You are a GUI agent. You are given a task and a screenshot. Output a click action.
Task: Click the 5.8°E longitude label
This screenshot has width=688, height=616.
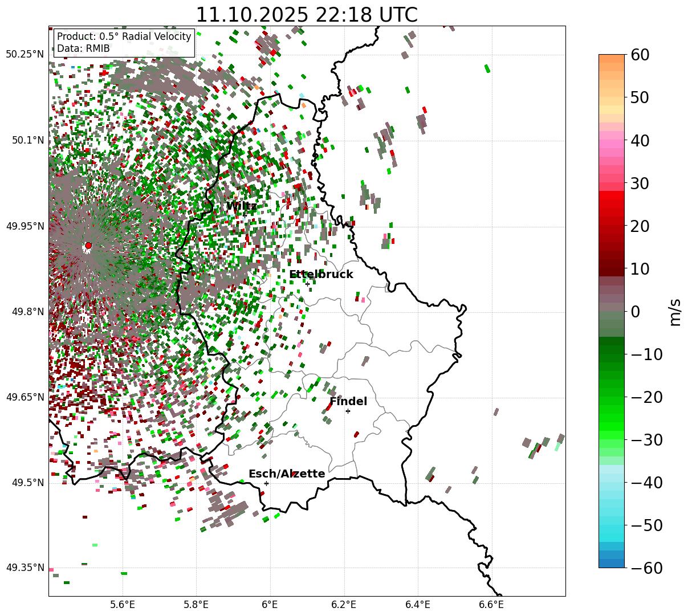click(196, 605)
